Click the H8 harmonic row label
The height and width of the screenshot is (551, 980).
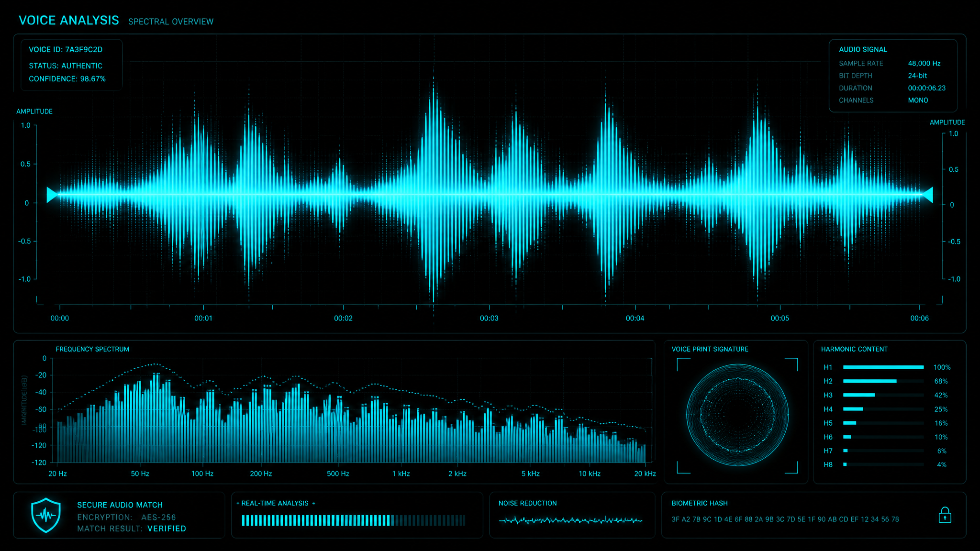pos(828,465)
